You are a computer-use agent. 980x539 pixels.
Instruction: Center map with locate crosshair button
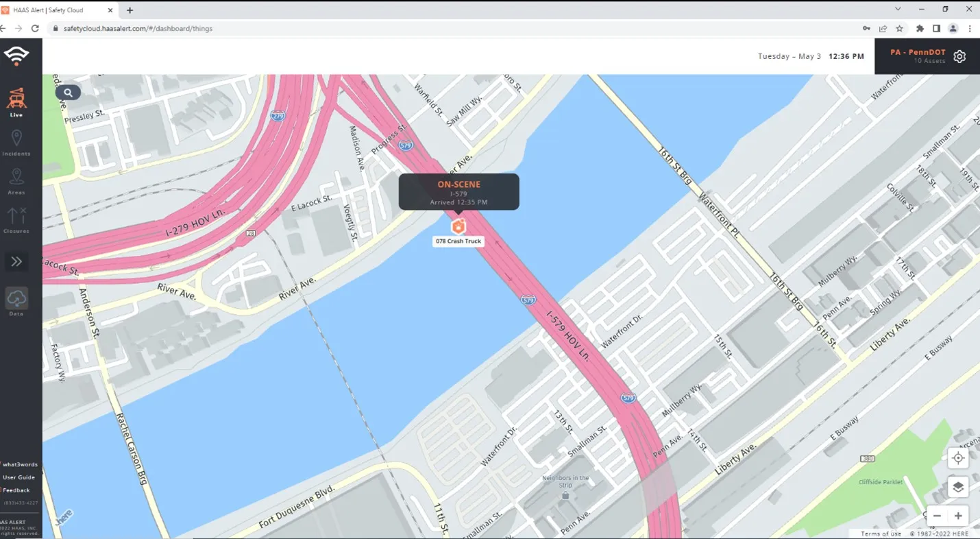point(958,458)
